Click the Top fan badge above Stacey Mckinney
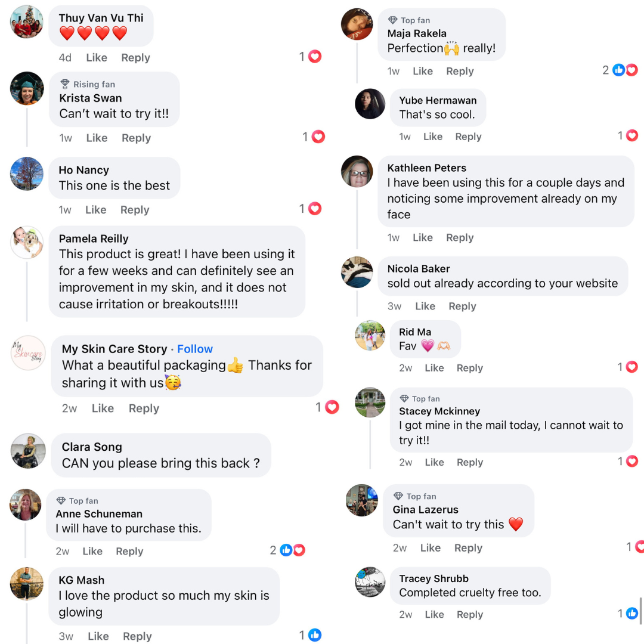 click(420, 398)
